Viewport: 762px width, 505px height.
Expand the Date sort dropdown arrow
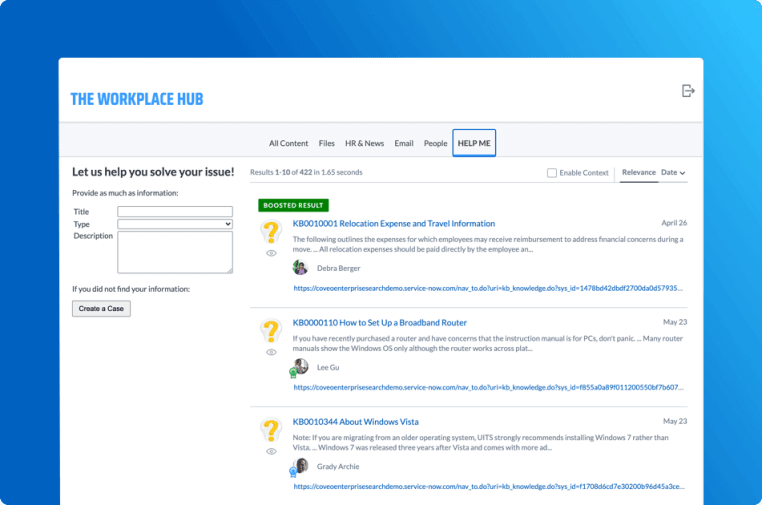[682, 173]
